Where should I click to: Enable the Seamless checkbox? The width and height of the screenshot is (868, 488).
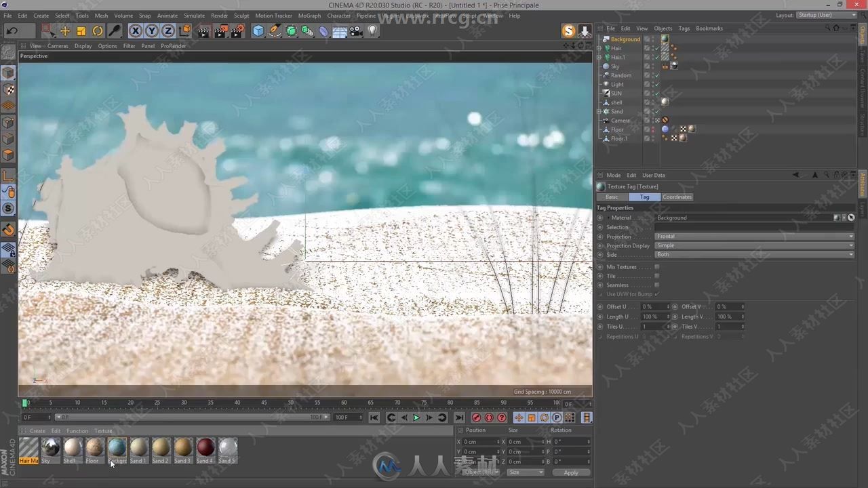click(656, 285)
